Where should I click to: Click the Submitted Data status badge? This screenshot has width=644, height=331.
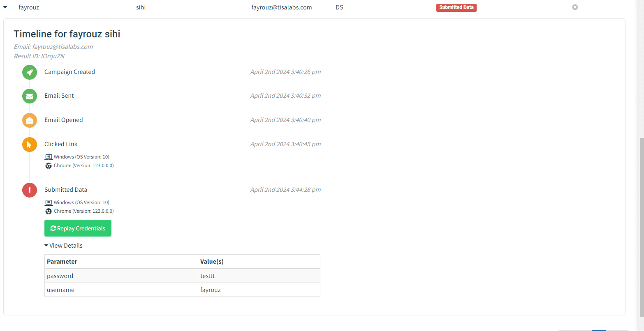coord(456,7)
